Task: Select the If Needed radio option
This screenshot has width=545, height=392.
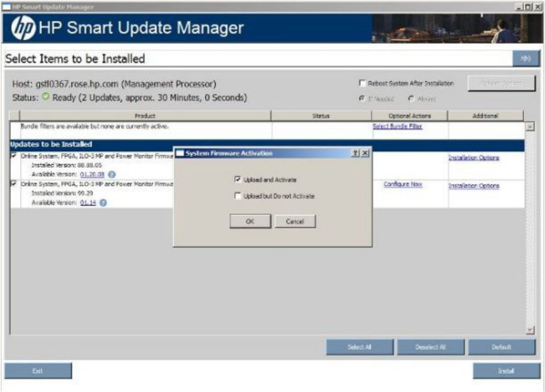Action: [x=362, y=99]
